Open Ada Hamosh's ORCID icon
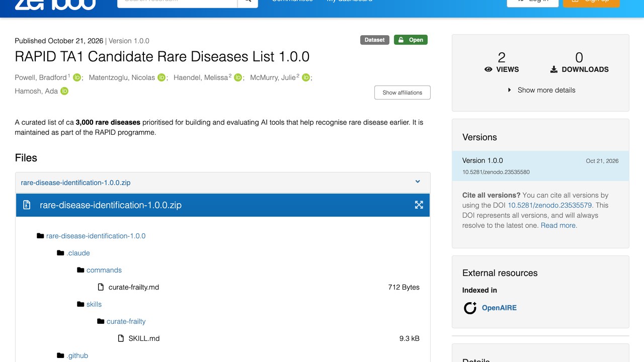Image resolution: width=644 pixels, height=362 pixels. tap(64, 91)
